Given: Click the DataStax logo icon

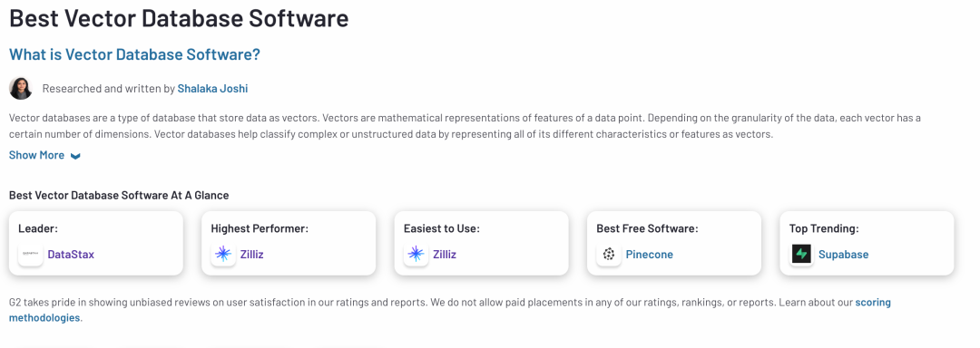Looking at the screenshot, I should pyautogui.click(x=31, y=255).
